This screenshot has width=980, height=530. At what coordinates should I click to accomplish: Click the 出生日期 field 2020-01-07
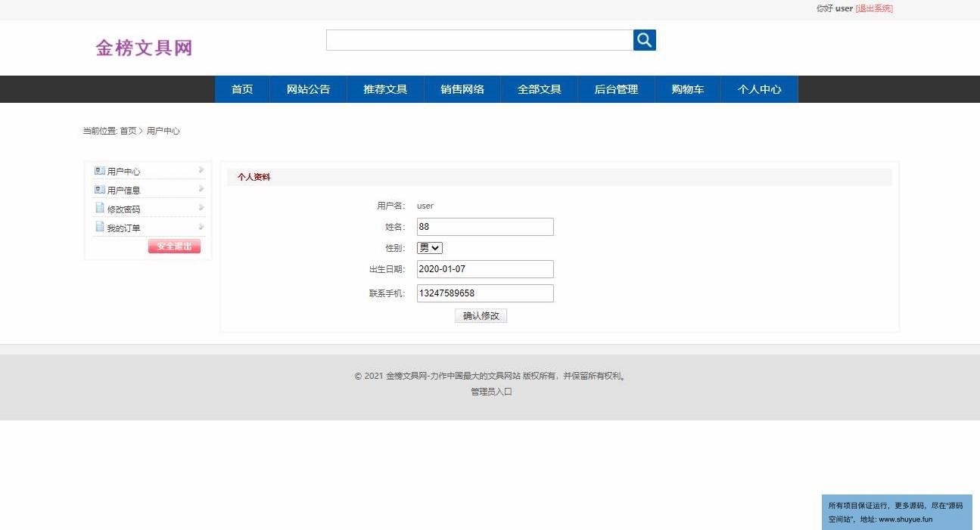485,269
